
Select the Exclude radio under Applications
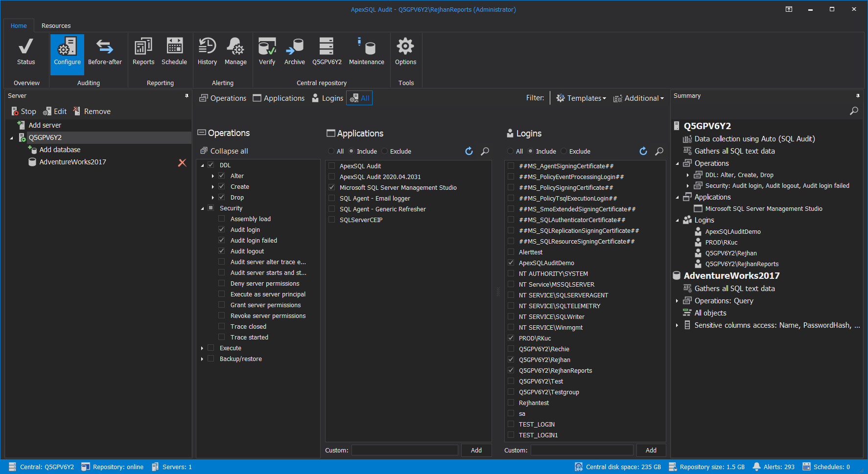384,151
